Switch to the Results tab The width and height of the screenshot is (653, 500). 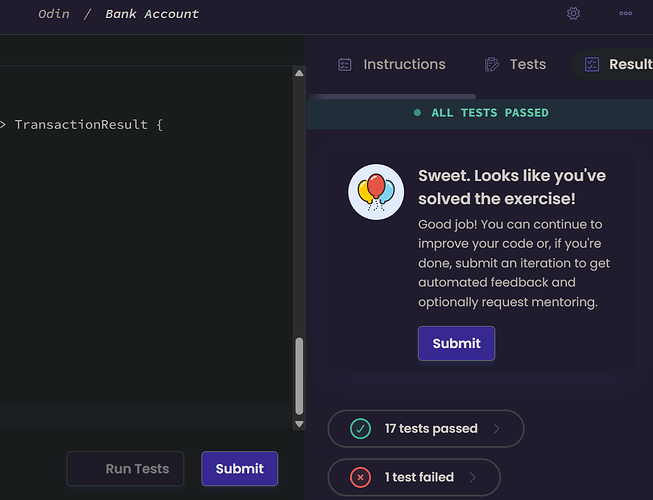[x=612, y=65]
